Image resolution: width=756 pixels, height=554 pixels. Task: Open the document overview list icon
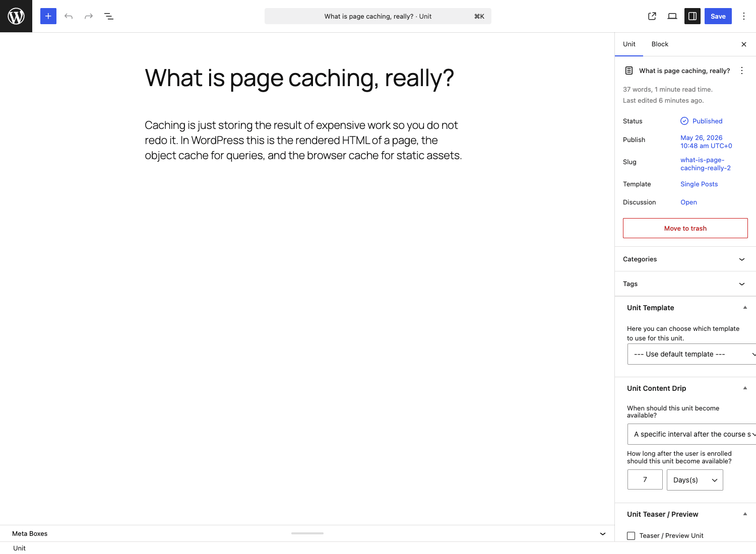(x=109, y=16)
